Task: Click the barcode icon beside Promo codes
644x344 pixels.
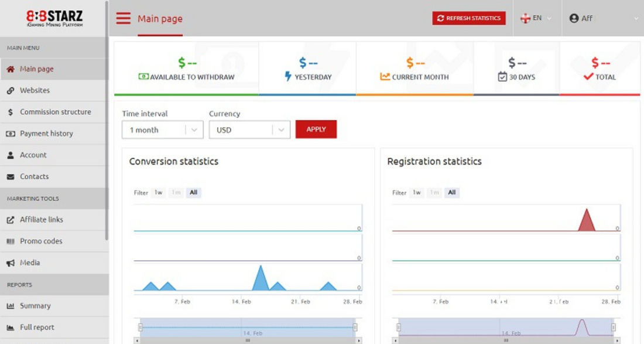Action: point(11,241)
